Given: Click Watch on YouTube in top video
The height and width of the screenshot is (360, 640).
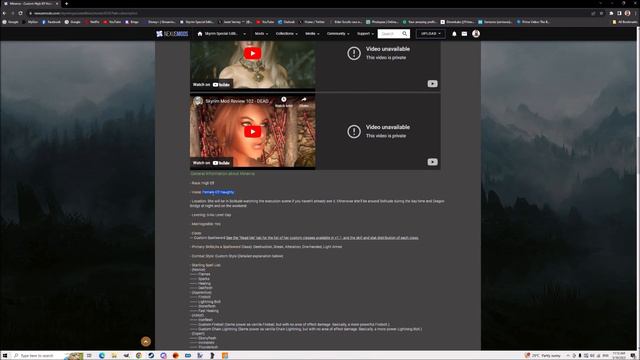Looking at the screenshot, I should 211,84.
